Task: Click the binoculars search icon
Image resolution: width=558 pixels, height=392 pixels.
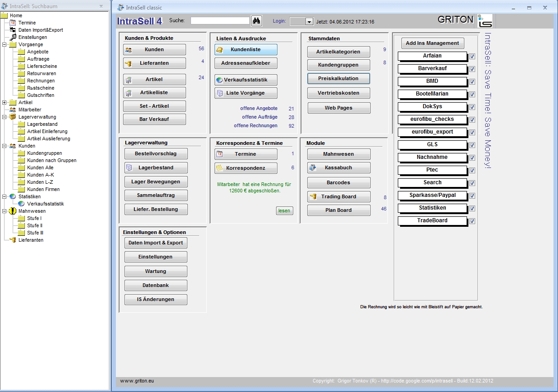Action: coord(257,21)
